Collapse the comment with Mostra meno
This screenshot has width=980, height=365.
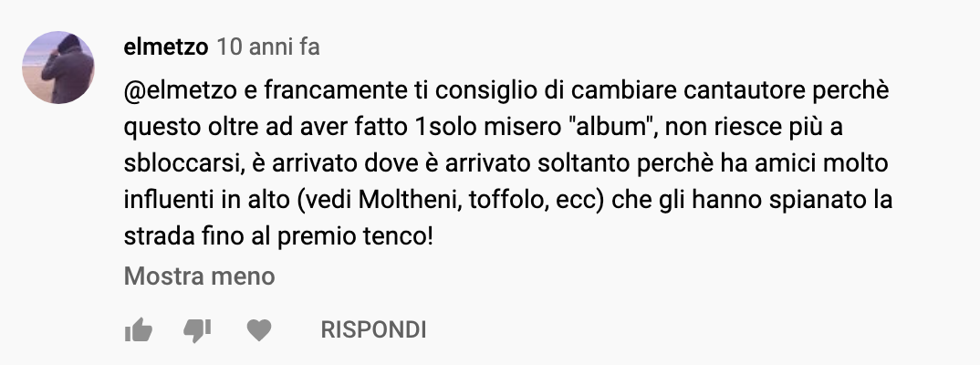(199, 276)
